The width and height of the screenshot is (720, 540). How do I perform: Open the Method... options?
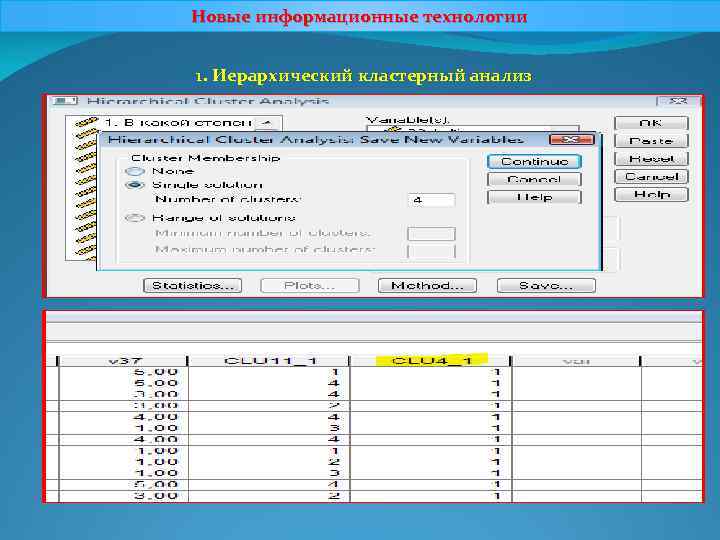[x=427, y=286]
